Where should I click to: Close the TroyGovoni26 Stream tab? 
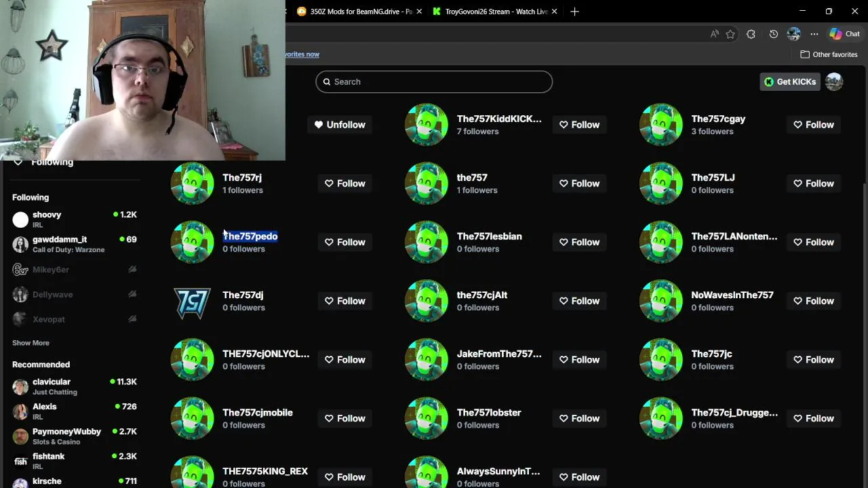(555, 12)
